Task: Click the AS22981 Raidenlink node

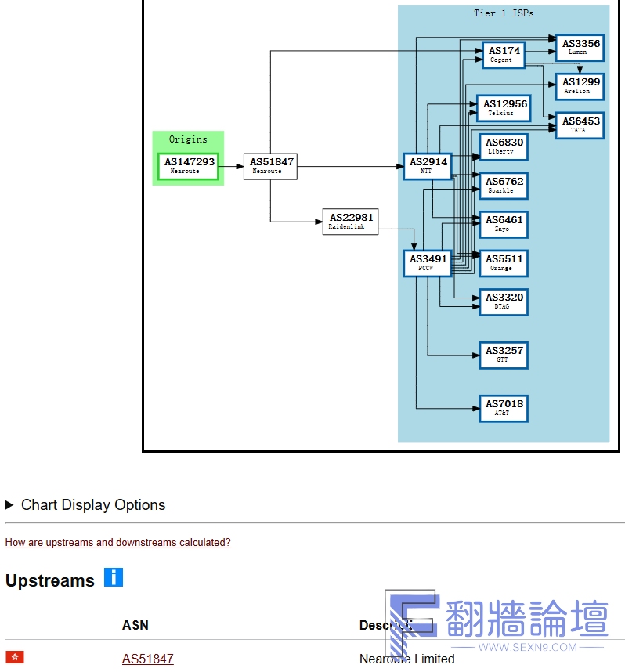Action: pos(350,222)
